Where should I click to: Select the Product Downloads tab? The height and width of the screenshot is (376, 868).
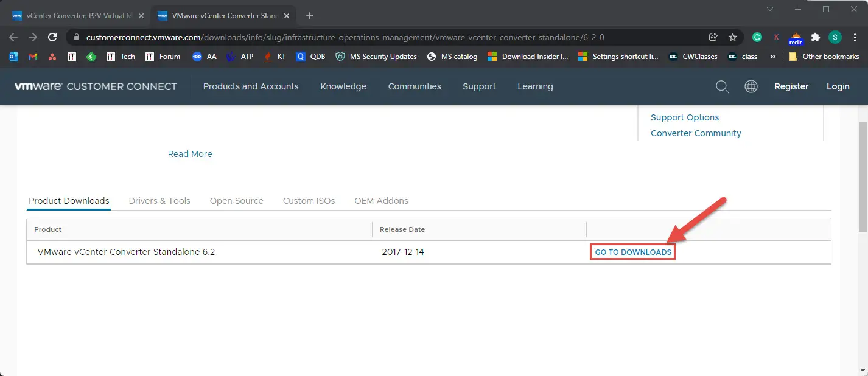tap(69, 201)
